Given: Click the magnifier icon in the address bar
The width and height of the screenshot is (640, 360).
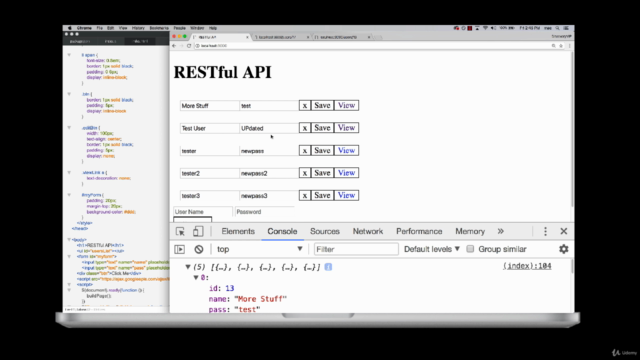Looking at the screenshot, I should 553,46.
